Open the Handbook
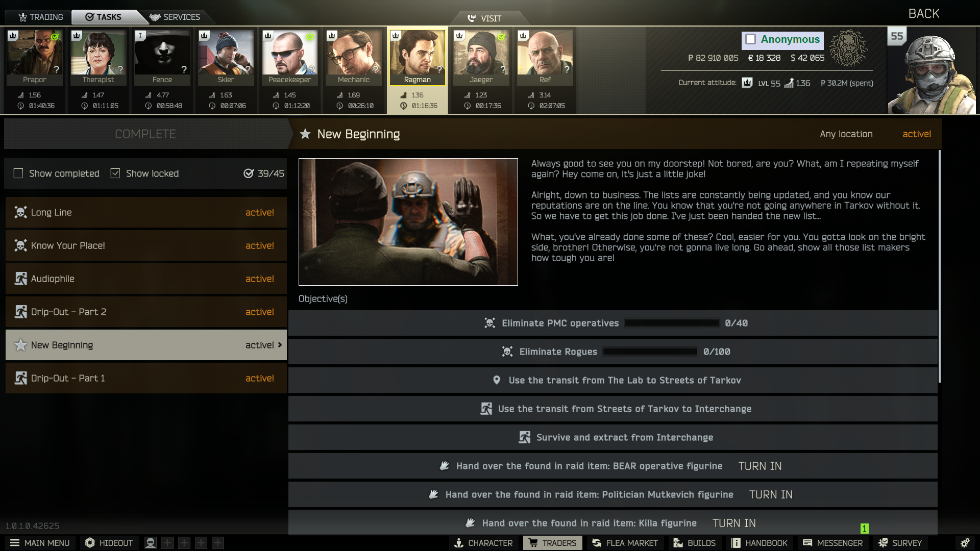The image size is (980, 551). [759, 543]
